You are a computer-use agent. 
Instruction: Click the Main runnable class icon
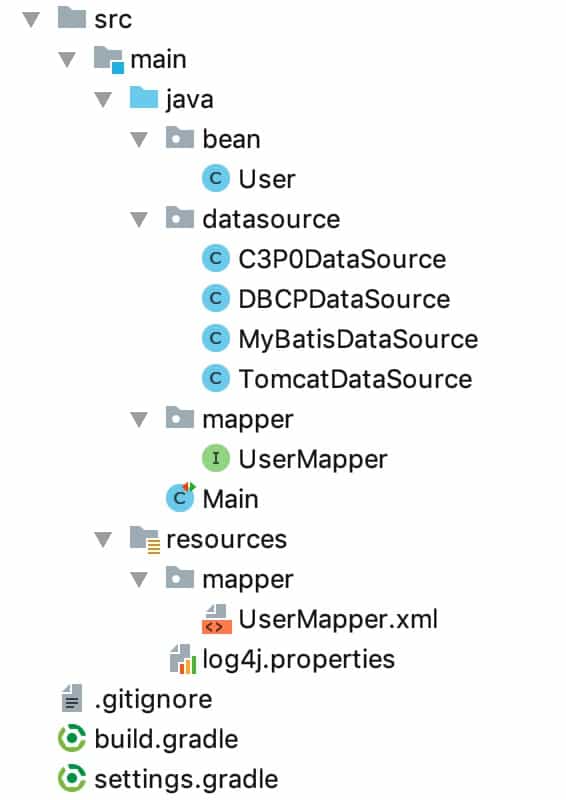[181, 497]
